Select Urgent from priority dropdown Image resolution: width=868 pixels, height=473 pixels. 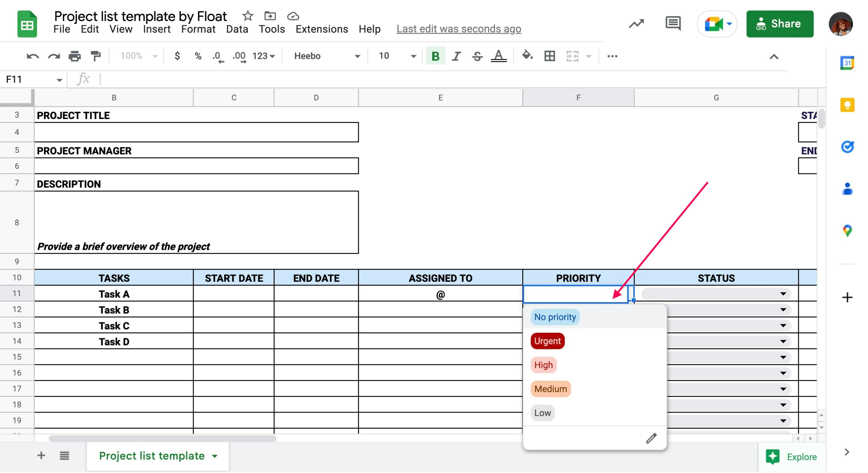coord(547,341)
